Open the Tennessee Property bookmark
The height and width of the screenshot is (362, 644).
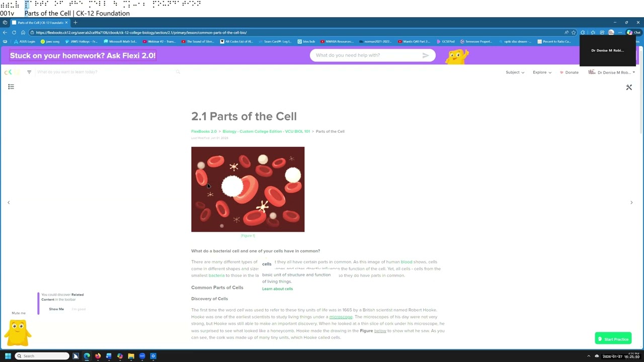[x=476, y=41]
